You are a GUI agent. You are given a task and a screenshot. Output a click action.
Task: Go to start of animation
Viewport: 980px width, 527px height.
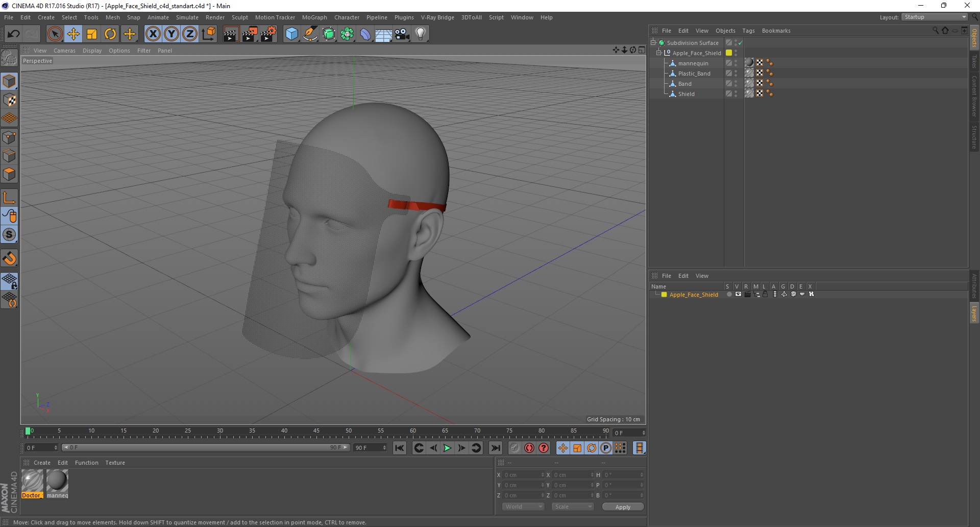pyautogui.click(x=400, y=448)
